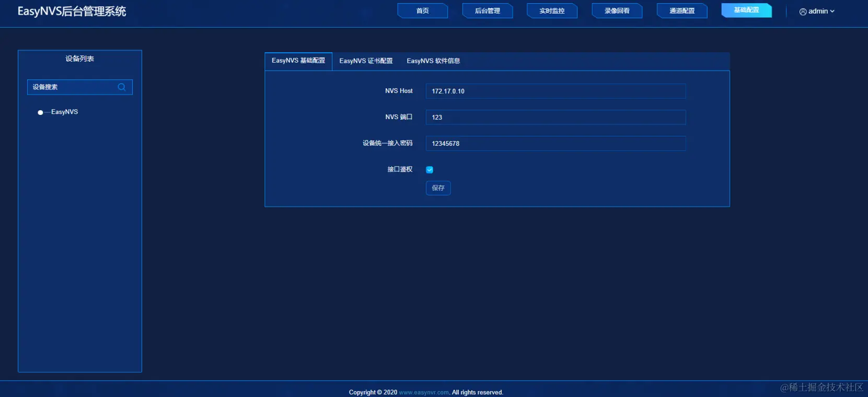Focus the NVS Host input field
The width and height of the screenshot is (868, 397).
pos(556,91)
